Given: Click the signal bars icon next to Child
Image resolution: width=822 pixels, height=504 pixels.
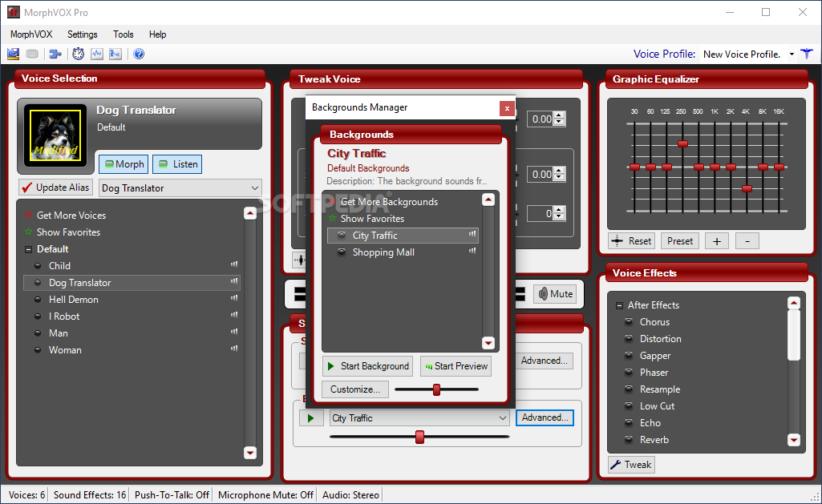Looking at the screenshot, I should pyautogui.click(x=234, y=264).
